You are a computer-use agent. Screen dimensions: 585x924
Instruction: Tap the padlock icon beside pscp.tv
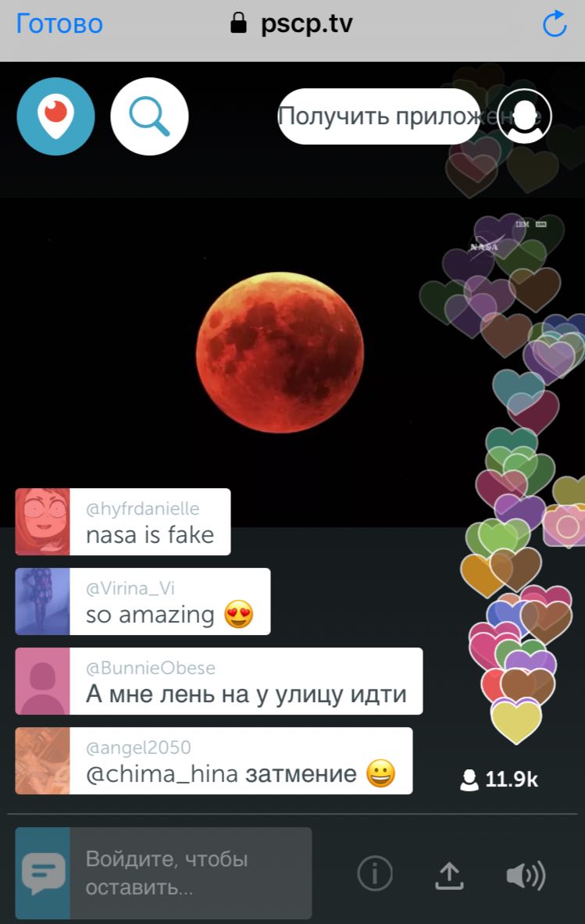[238, 23]
